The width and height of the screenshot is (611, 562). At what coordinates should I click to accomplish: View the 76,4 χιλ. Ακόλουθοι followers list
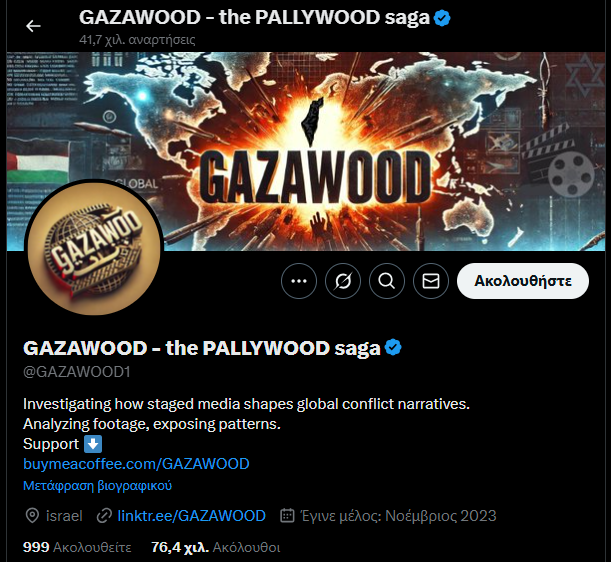pyautogui.click(x=215, y=547)
